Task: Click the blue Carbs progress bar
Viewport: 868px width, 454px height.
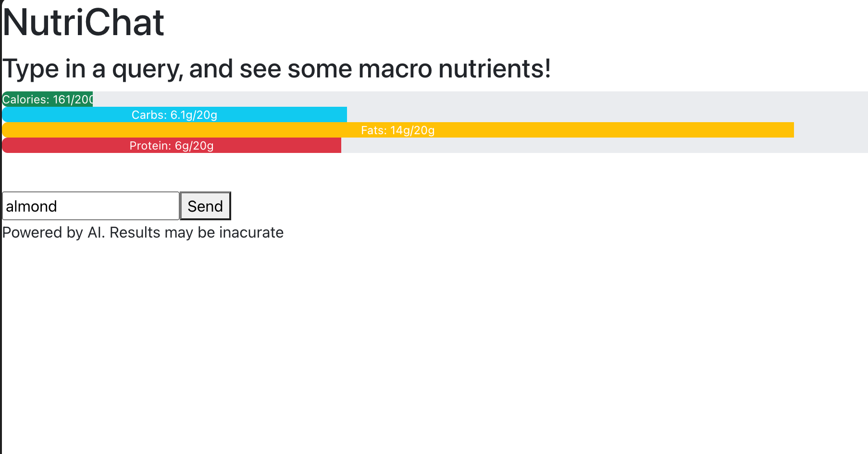Action: coord(174,114)
